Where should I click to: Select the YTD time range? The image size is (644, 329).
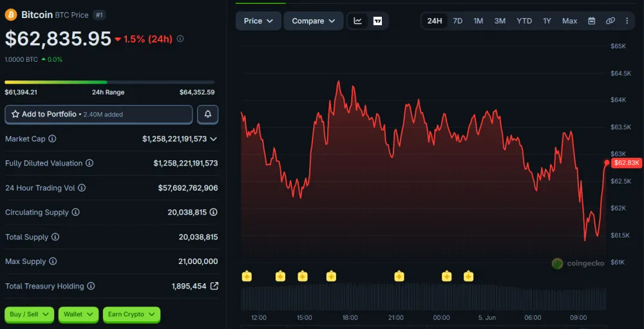(x=524, y=21)
